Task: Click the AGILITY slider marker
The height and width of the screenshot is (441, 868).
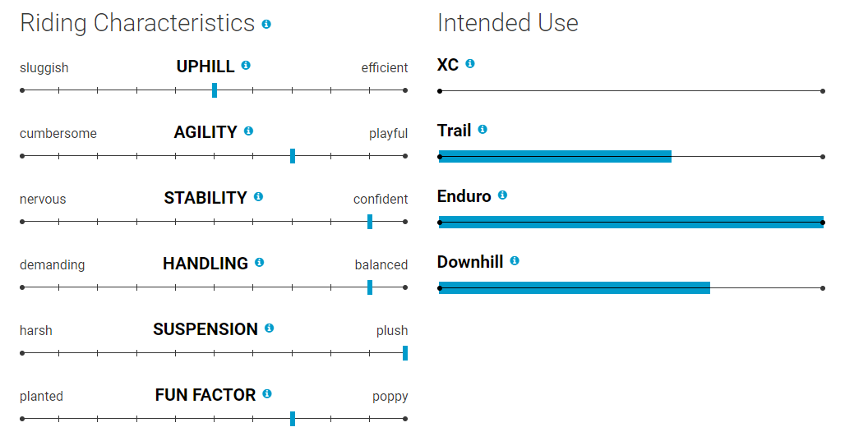Action: coord(293,156)
